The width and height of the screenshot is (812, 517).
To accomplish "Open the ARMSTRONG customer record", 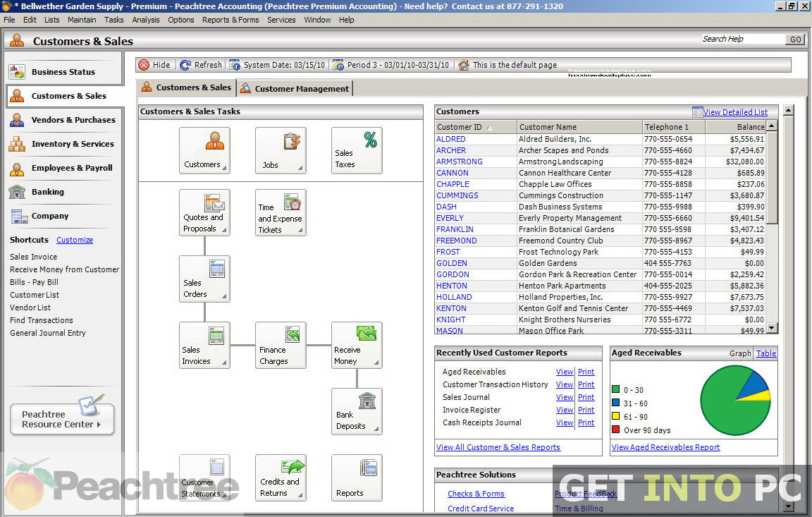I will click(x=460, y=162).
